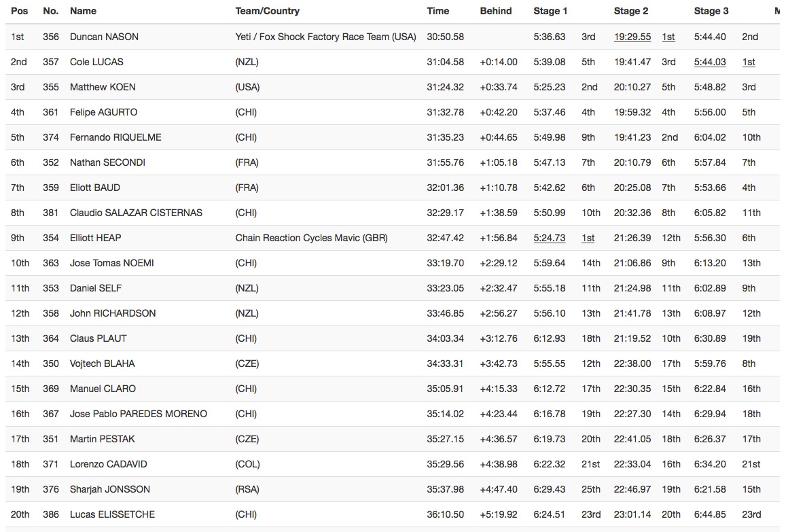Select the Stage 3 column header
The width and height of the screenshot is (788, 532).
coord(711,11)
